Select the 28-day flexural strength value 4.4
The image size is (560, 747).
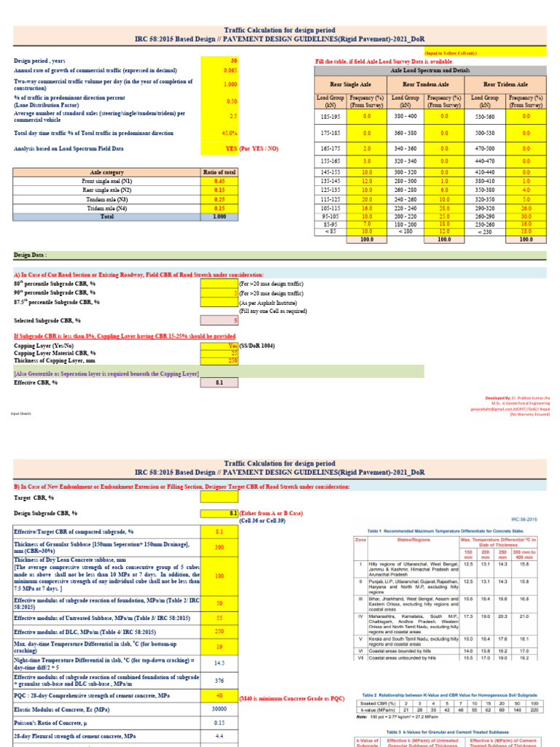(219, 736)
